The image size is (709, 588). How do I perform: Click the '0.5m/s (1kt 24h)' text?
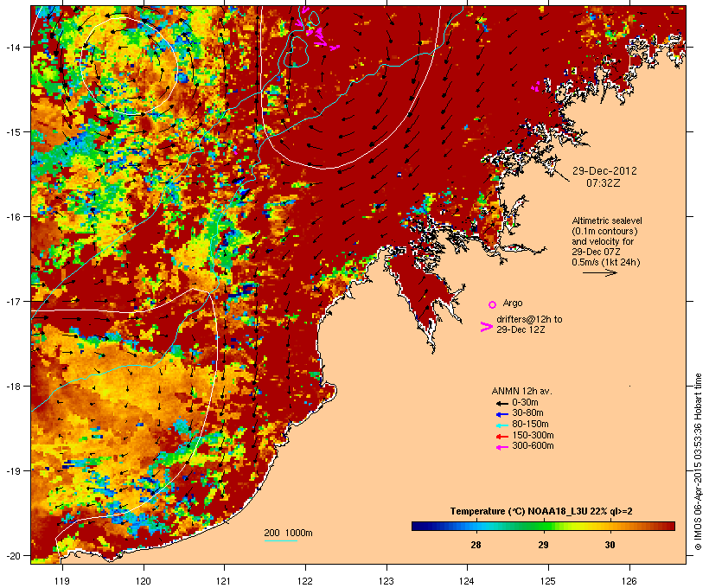(x=606, y=262)
